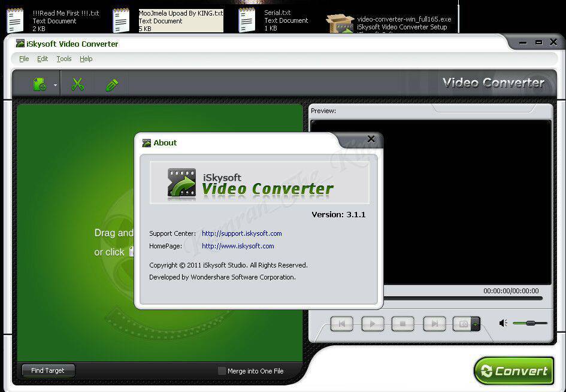Close the About dialog
Image resolution: width=566 pixels, height=392 pixels.
point(371,139)
